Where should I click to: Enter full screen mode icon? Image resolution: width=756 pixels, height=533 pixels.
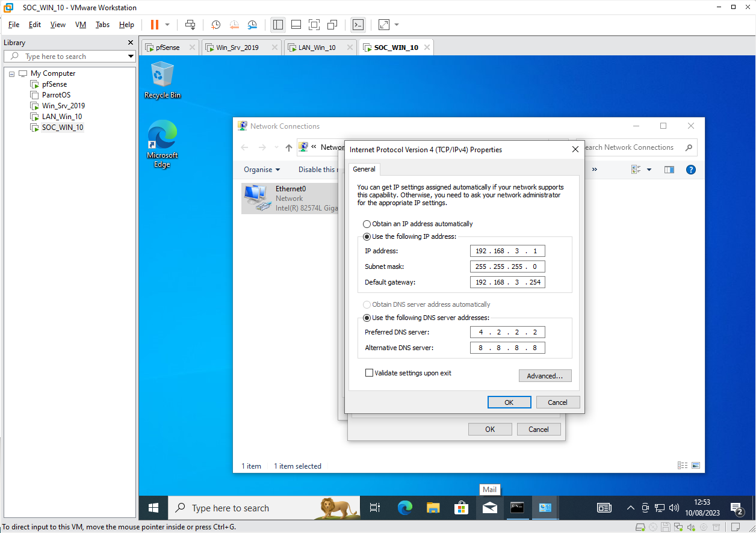pyautogui.click(x=314, y=25)
